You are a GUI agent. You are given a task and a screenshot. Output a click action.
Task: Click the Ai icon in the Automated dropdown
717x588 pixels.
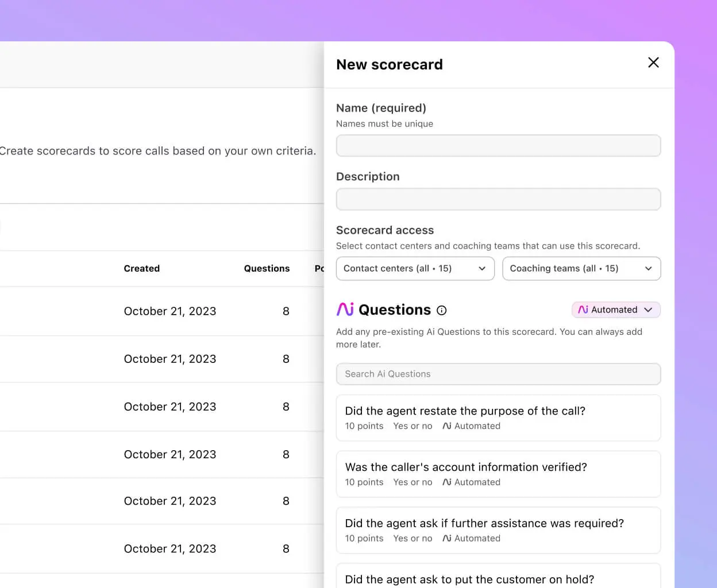[583, 310]
